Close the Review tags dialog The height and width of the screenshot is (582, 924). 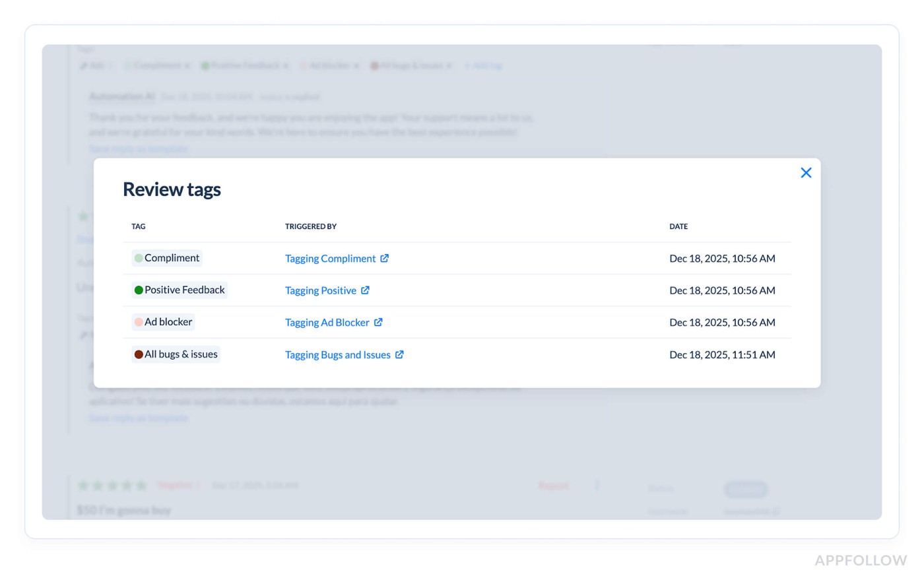pyautogui.click(x=806, y=173)
